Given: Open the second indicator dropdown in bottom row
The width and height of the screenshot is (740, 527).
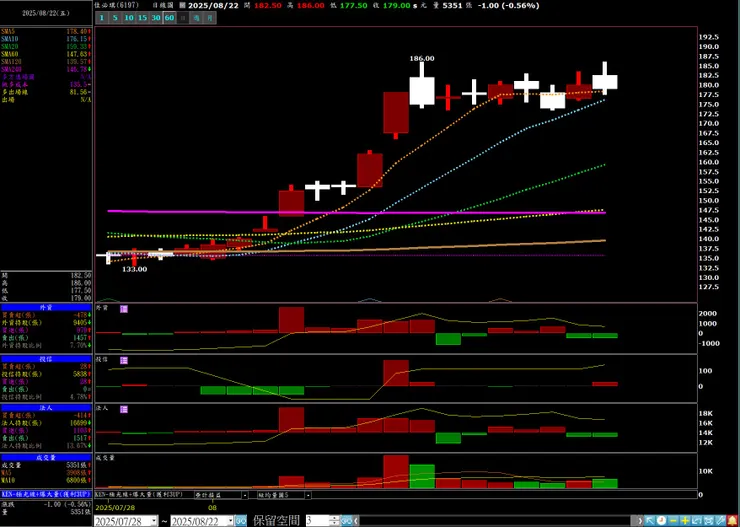Looking at the screenshot, I should (x=245, y=495).
